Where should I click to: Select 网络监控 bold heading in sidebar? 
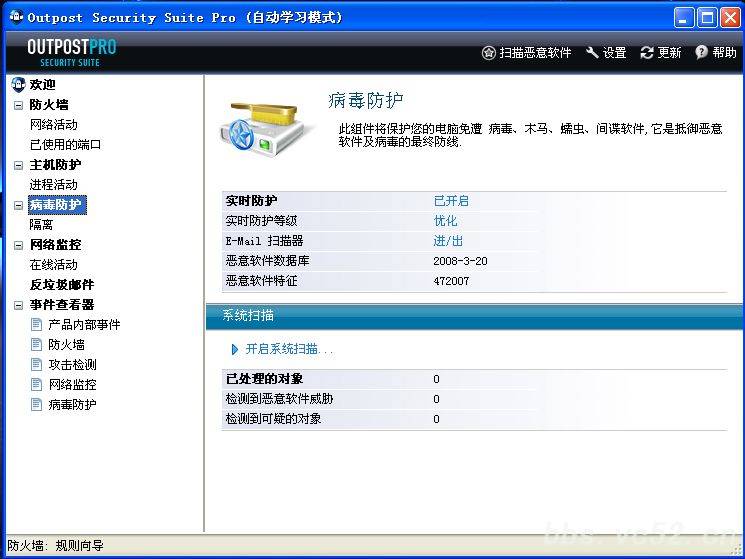(55, 245)
